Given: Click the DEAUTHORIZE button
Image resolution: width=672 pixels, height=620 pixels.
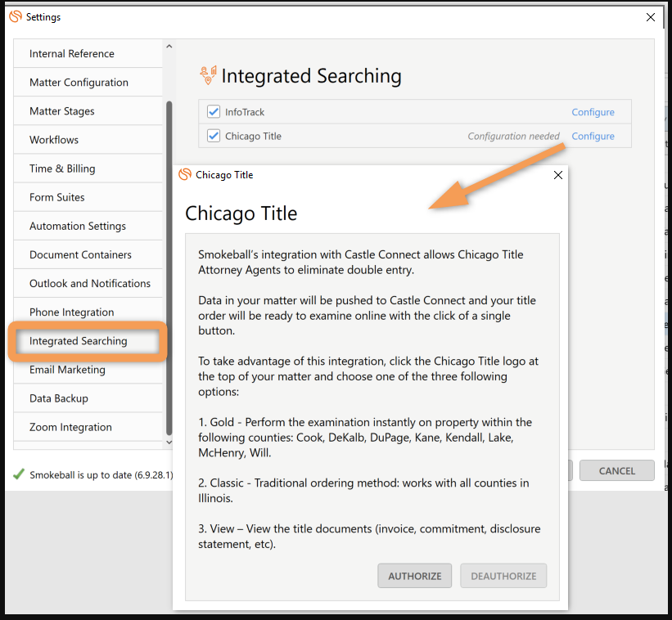Looking at the screenshot, I should (503, 576).
